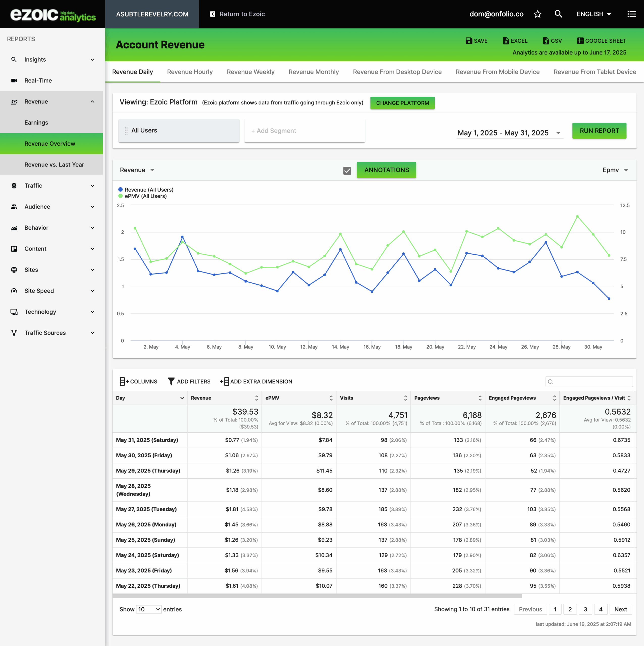This screenshot has height=646, width=644.
Task: Click the Traffic Sources fork icon
Action: click(14, 333)
